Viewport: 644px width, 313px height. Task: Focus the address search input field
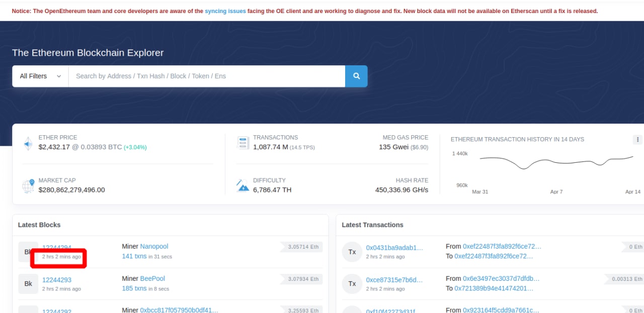point(207,76)
